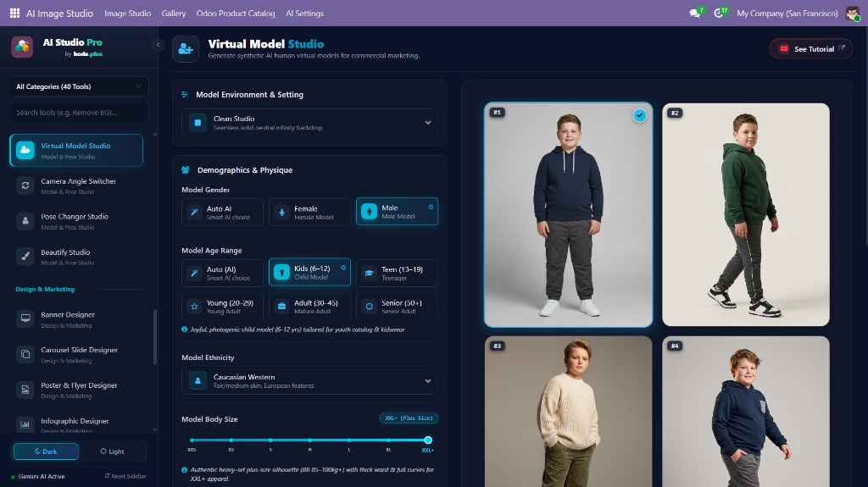Open the Clean Studio environment dropdown
Viewport: 868px width, 487px height.
pyautogui.click(x=309, y=123)
